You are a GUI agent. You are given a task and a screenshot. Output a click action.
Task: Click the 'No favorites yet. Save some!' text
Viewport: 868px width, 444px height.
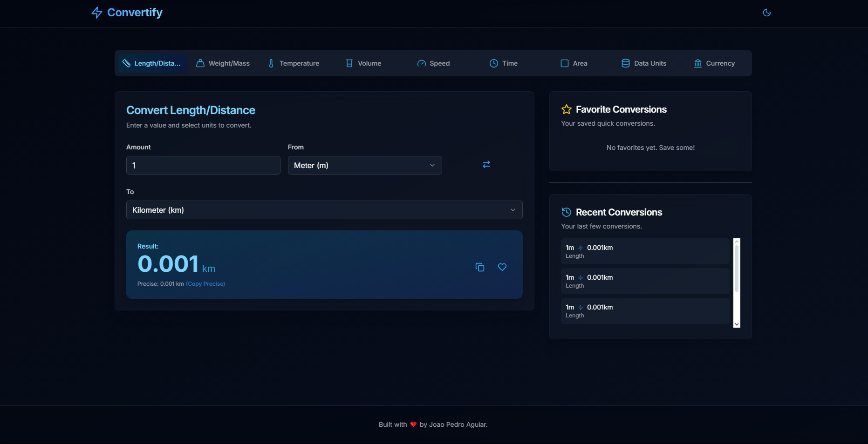coord(650,148)
